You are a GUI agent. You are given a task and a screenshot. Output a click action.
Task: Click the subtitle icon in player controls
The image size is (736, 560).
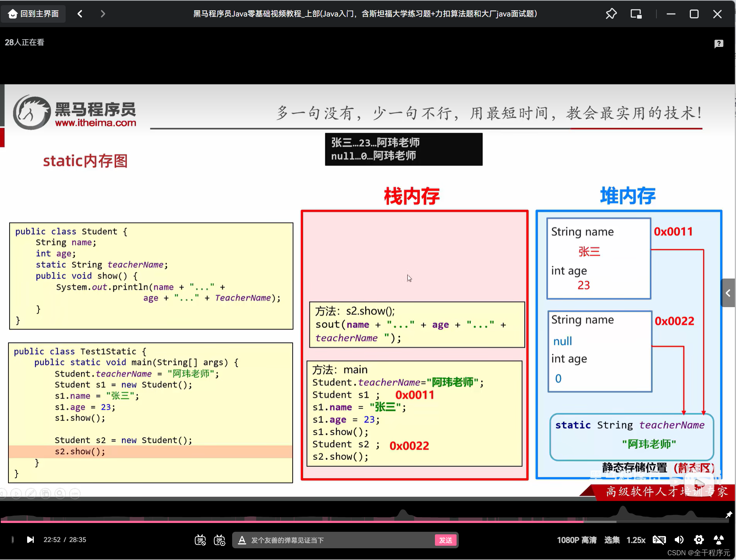(x=659, y=539)
